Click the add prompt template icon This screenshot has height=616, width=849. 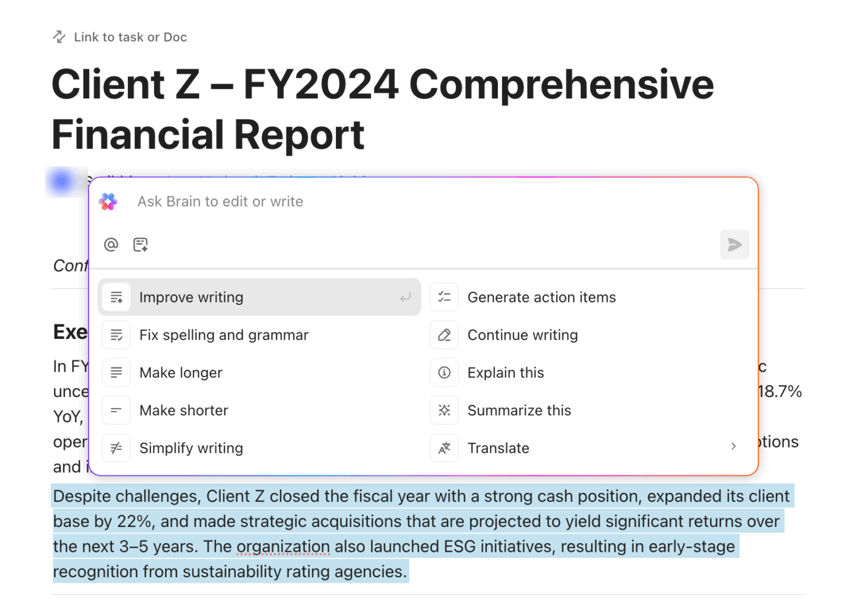coord(141,244)
